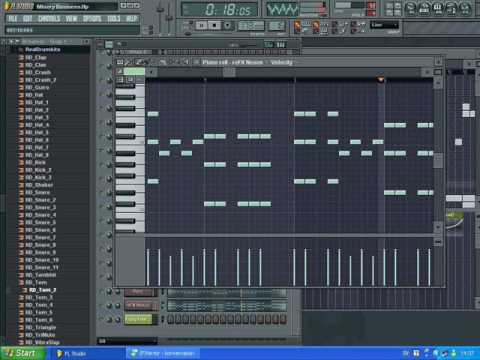480x360 pixels.
Task: Toggle the green channel button in step sequencer
Action: click(138, 319)
